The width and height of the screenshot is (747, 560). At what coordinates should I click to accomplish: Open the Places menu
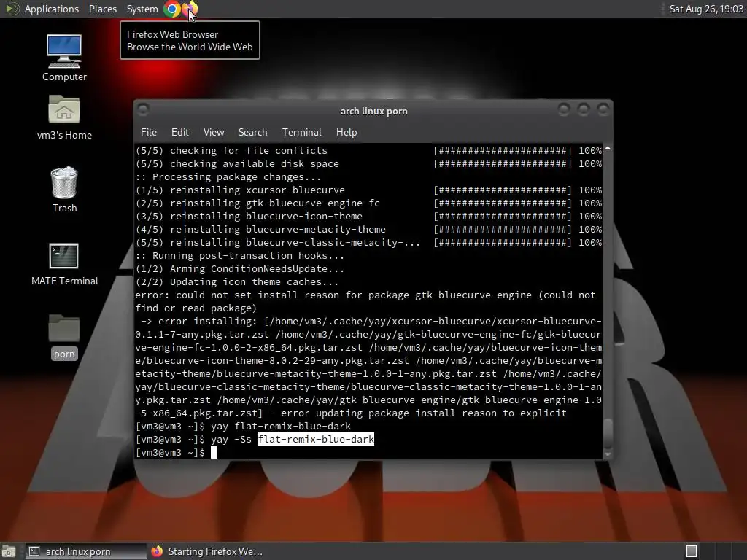(102, 9)
